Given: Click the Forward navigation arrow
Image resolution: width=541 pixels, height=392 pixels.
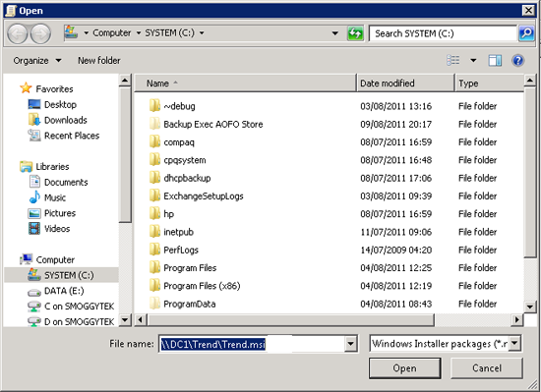Looking at the screenshot, I should pyautogui.click(x=40, y=33).
